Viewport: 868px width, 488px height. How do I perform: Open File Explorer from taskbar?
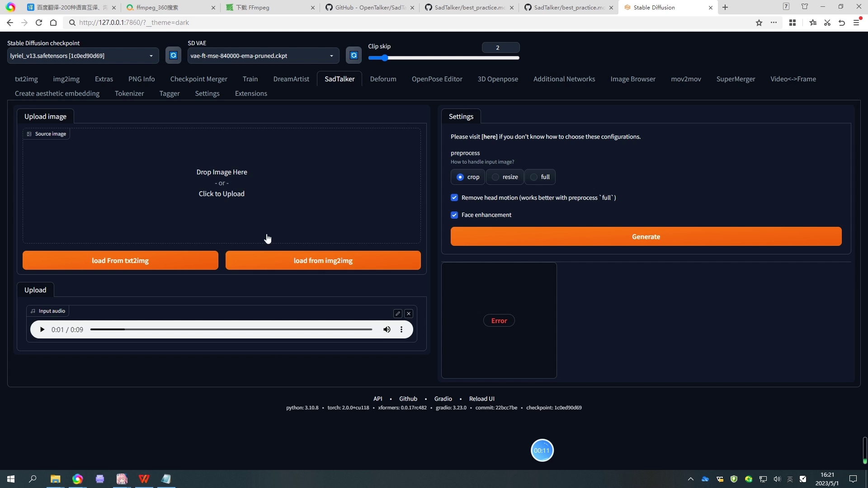[x=55, y=479]
